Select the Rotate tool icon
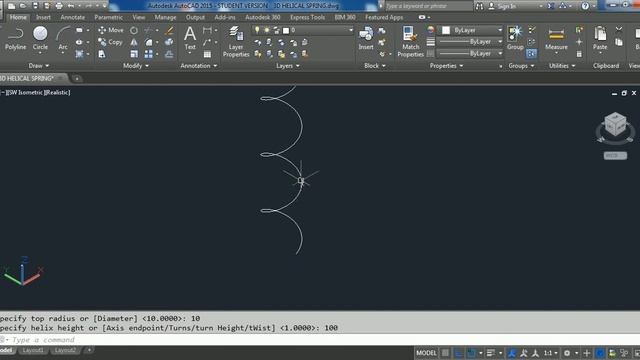The height and width of the screenshot is (360, 640). click(x=134, y=30)
